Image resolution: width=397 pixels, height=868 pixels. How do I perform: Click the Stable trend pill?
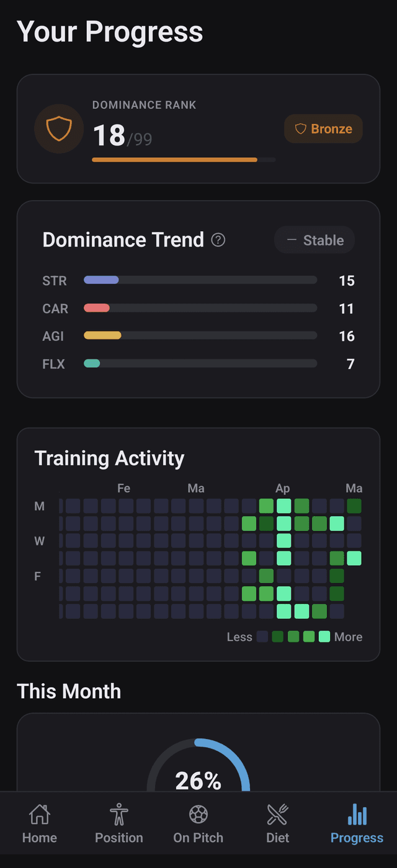click(314, 240)
